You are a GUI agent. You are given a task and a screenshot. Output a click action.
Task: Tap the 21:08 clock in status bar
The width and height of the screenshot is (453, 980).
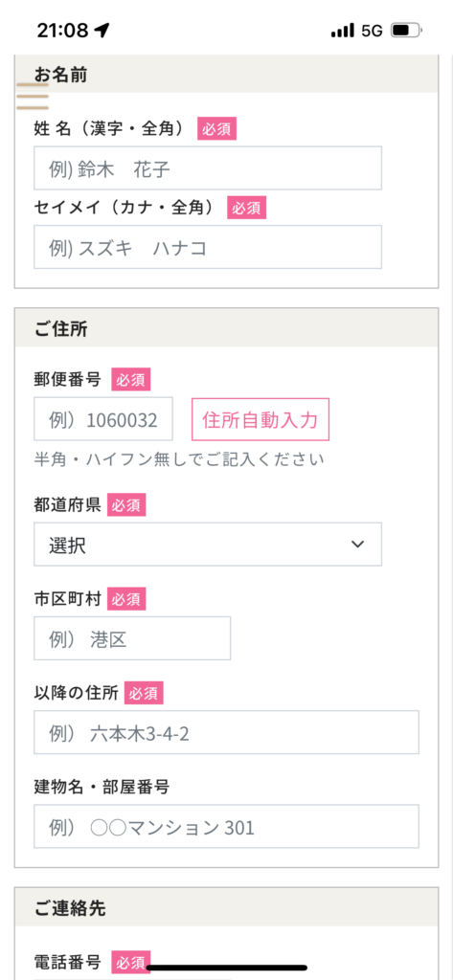(62, 30)
